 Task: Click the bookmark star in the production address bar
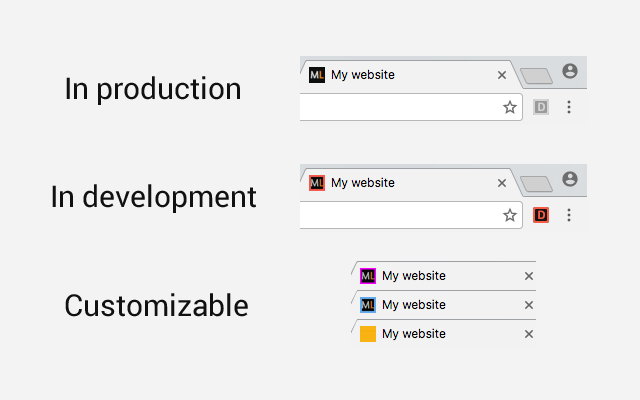click(x=510, y=107)
